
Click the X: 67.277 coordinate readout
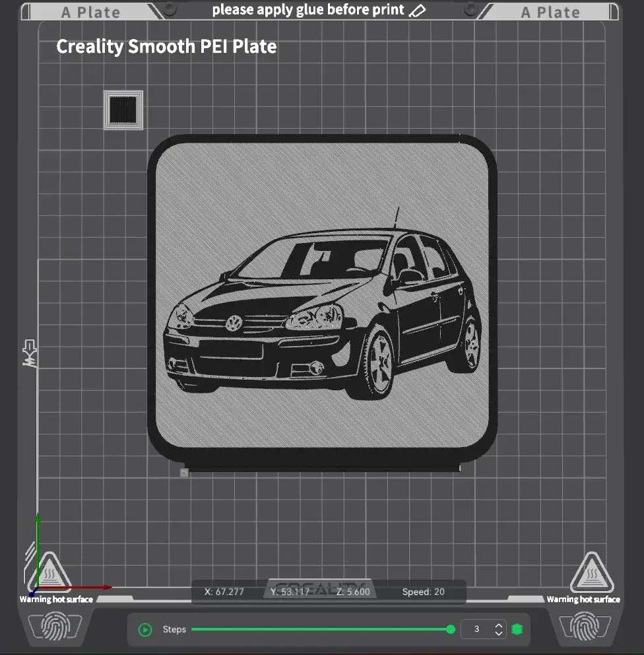(x=224, y=592)
